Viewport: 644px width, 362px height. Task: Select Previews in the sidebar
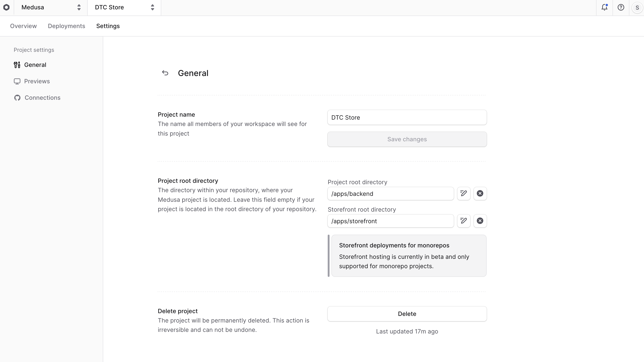[37, 81]
